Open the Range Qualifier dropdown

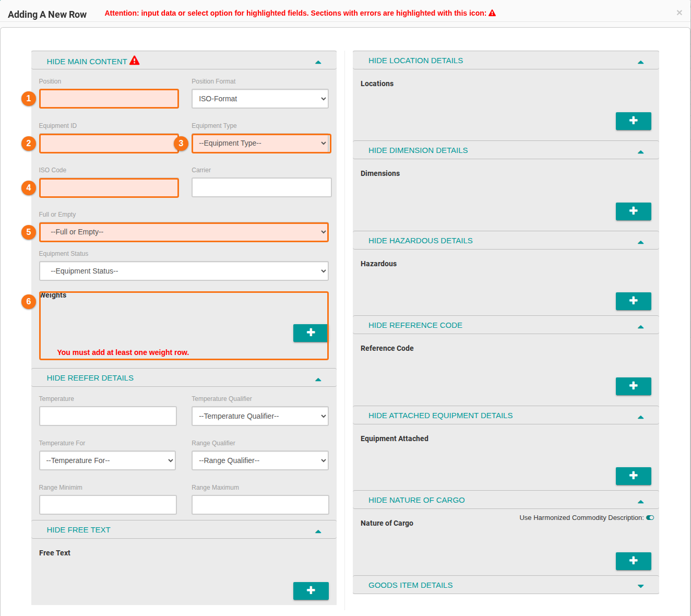(x=260, y=460)
